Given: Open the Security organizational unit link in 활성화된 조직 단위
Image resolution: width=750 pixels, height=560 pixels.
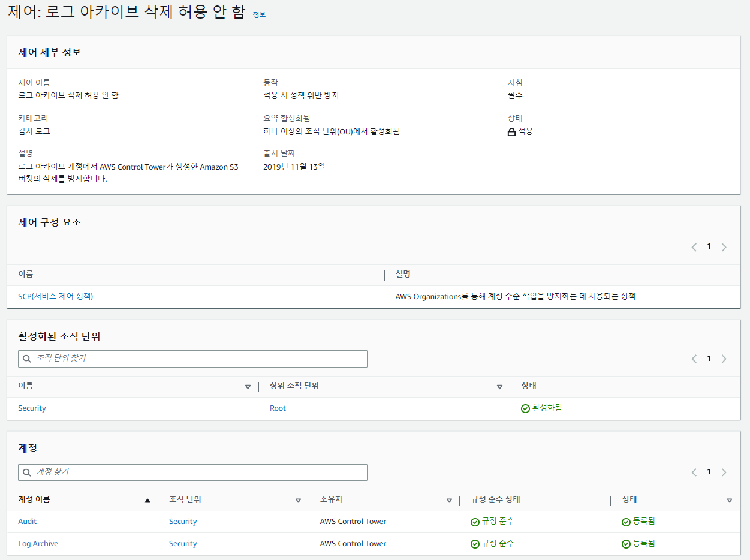Looking at the screenshot, I should pos(32,408).
